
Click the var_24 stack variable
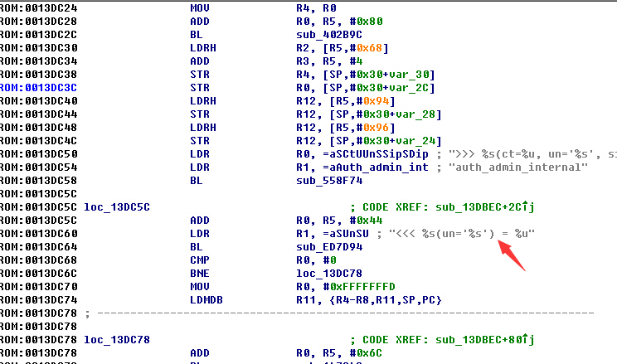pyautogui.click(x=415, y=141)
